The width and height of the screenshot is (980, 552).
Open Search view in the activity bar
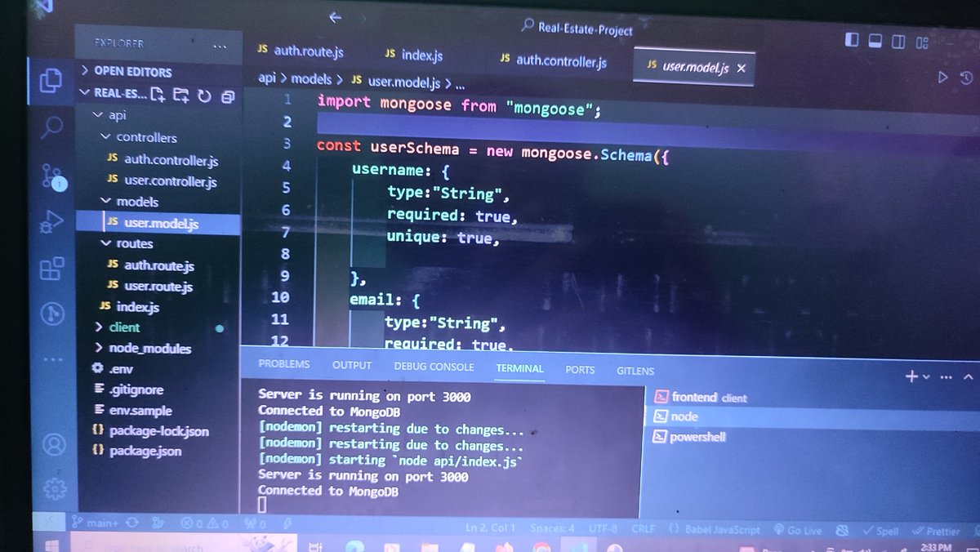point(51,127)
